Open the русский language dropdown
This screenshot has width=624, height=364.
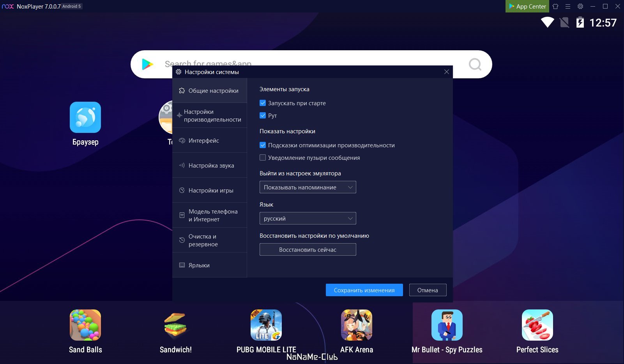click(308, 219)
